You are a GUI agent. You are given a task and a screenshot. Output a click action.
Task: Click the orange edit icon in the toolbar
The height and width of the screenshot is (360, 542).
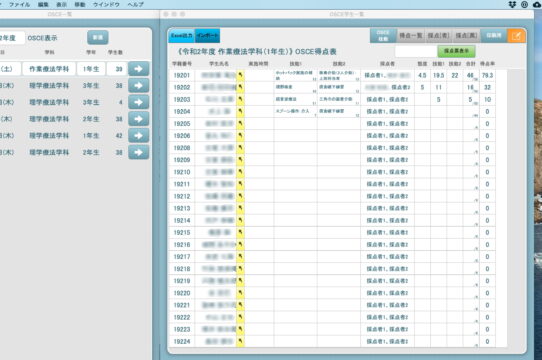pos(516,36)
